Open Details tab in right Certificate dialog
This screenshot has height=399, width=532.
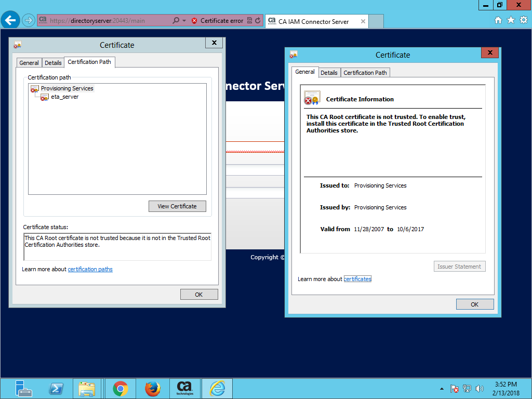(x=329, y=73)
